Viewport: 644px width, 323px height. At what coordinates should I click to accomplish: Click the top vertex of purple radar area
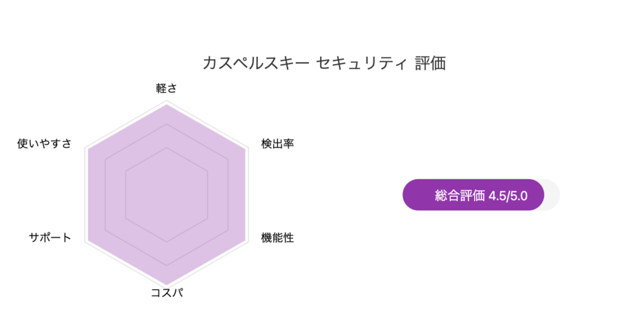(x=166, y=105)
